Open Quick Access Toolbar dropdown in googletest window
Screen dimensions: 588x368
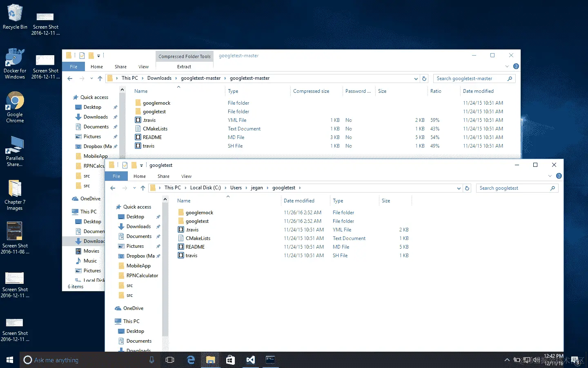(x=141, y=165)
